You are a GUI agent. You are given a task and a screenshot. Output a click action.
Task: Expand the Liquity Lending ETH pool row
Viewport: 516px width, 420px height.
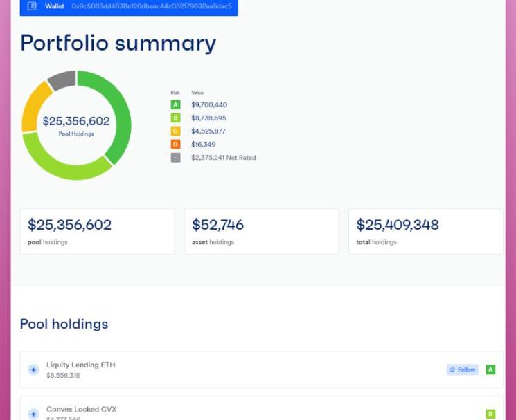point(33,370)
